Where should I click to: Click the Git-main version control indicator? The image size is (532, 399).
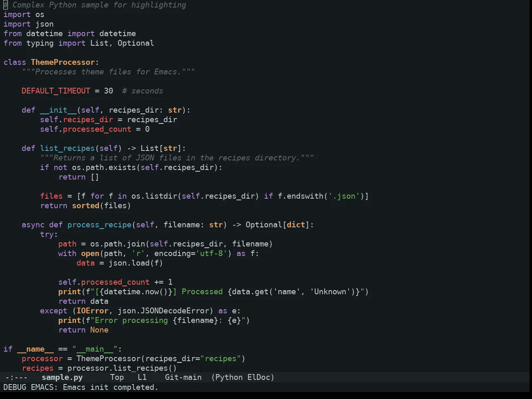(183, 377)
